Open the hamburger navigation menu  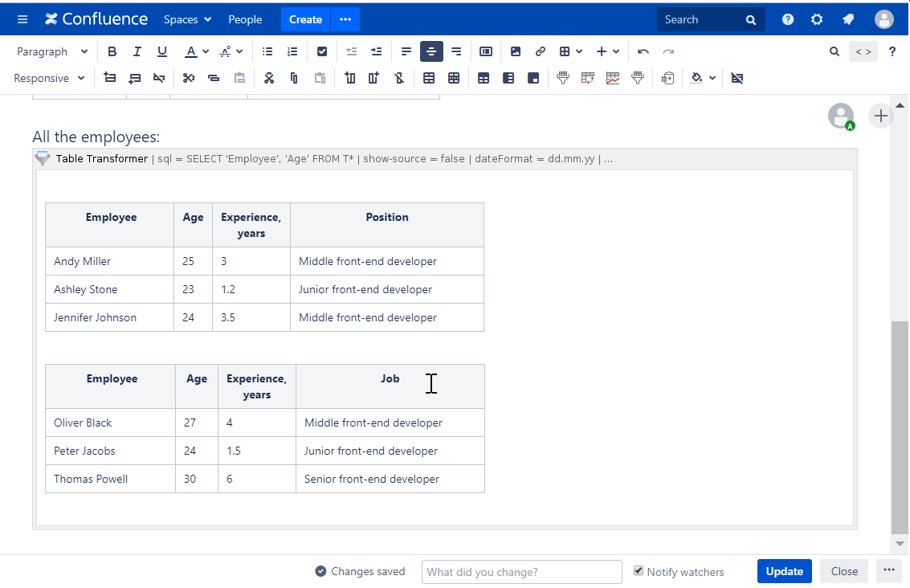point(22,19)
